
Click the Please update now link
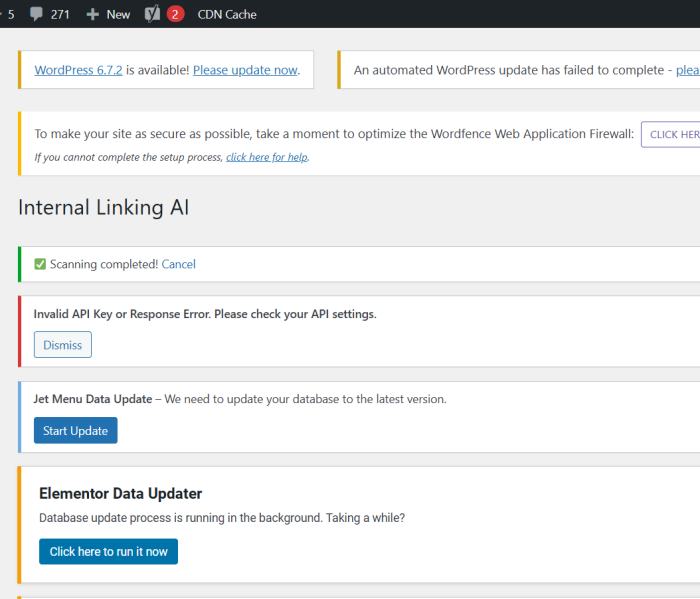point(245,70)
